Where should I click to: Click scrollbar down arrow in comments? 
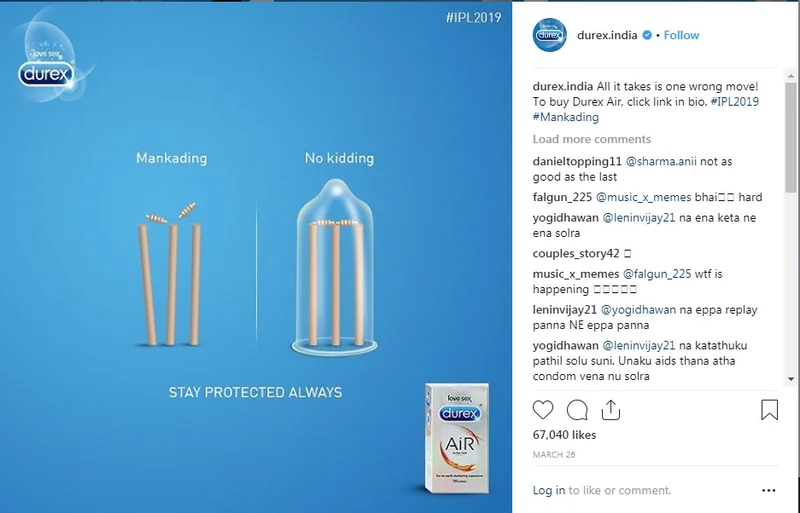click(791, 379)
